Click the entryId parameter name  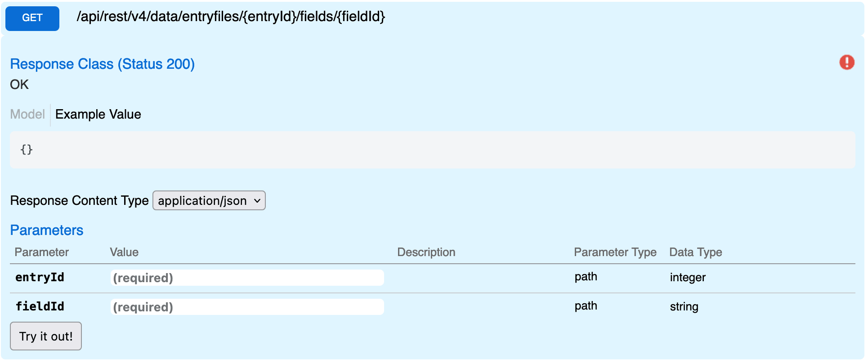click(x=40, y=277)
